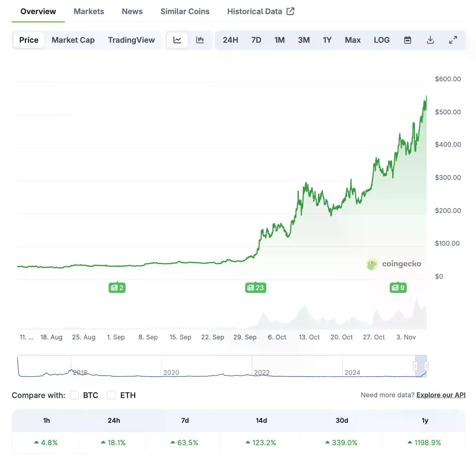Open Historical Data external link
The height and width of the screenshot is (459, 476).
click(x=260, y=11)
